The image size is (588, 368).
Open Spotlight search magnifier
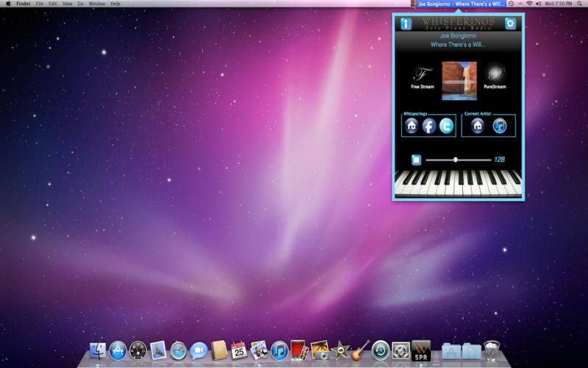point(580,4)
